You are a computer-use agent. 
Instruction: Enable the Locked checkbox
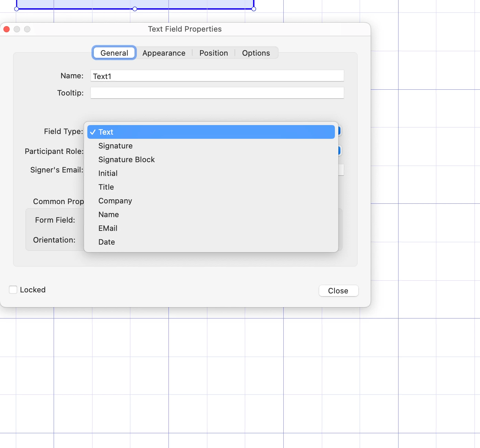(x=13, y=290)
